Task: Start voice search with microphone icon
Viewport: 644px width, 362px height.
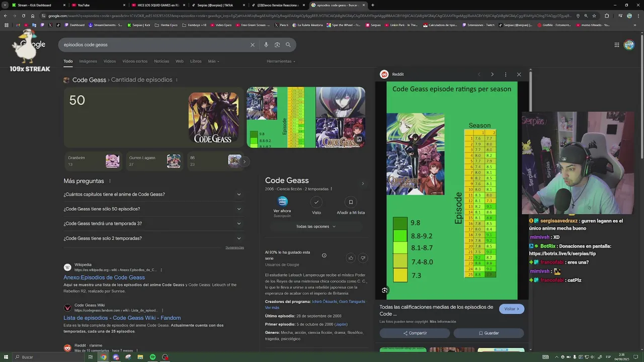Action: 266,45
